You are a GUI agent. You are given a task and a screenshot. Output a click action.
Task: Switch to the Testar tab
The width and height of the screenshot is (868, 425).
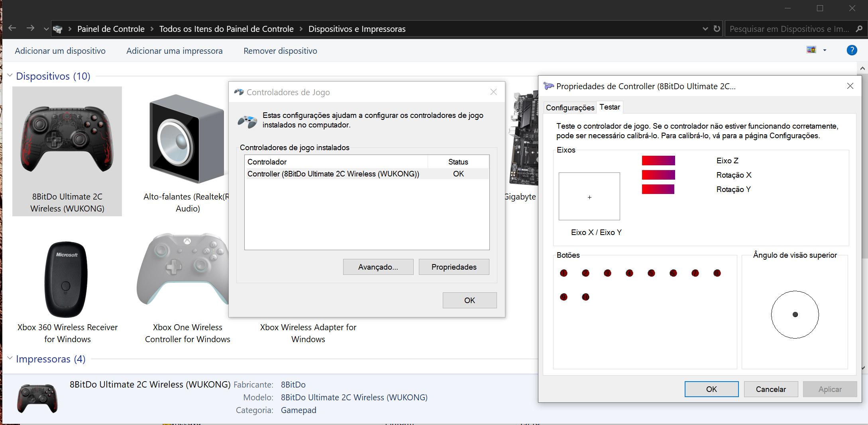click(610, 107)
